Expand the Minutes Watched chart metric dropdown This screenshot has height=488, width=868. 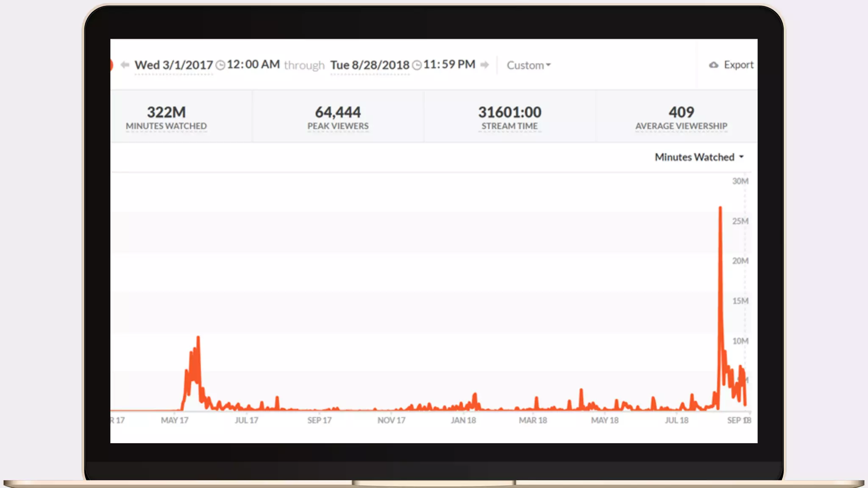(x=699, y=157)
